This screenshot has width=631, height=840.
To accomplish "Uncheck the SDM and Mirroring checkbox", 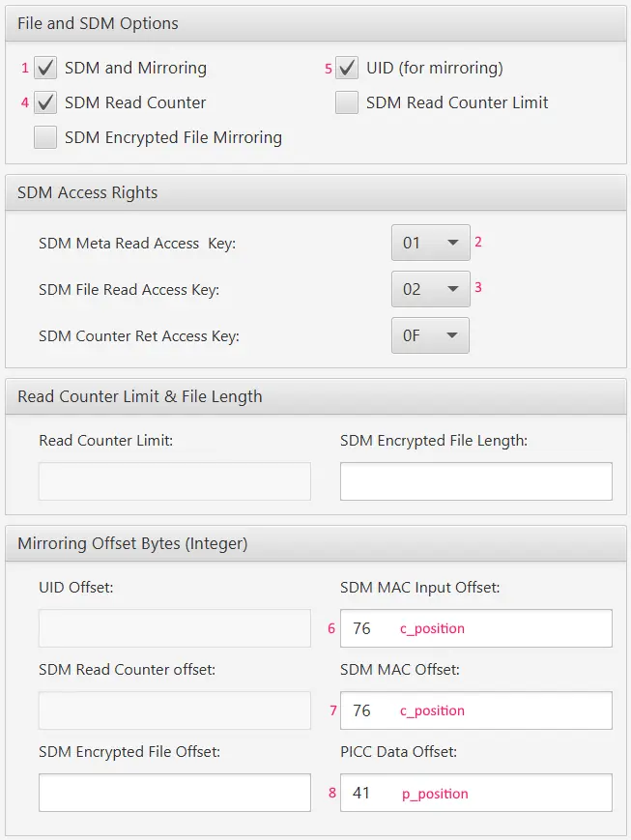I will pos(45,68).
